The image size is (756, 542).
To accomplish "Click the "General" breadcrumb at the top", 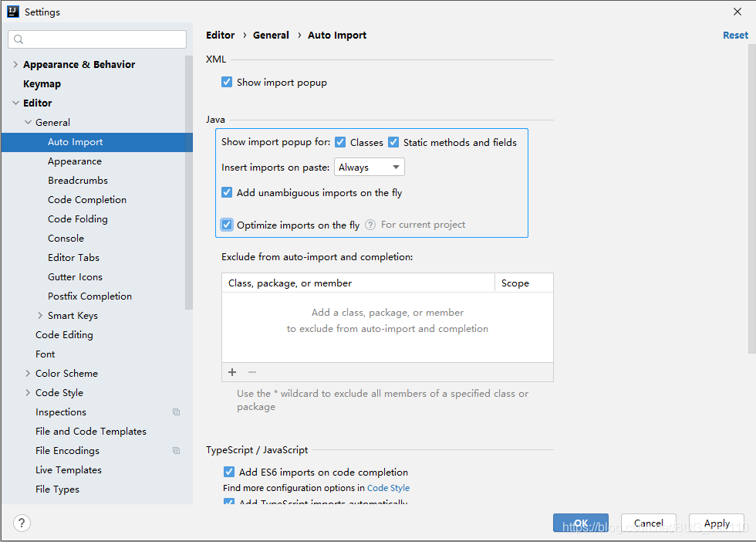I will (x=271, y=35).
